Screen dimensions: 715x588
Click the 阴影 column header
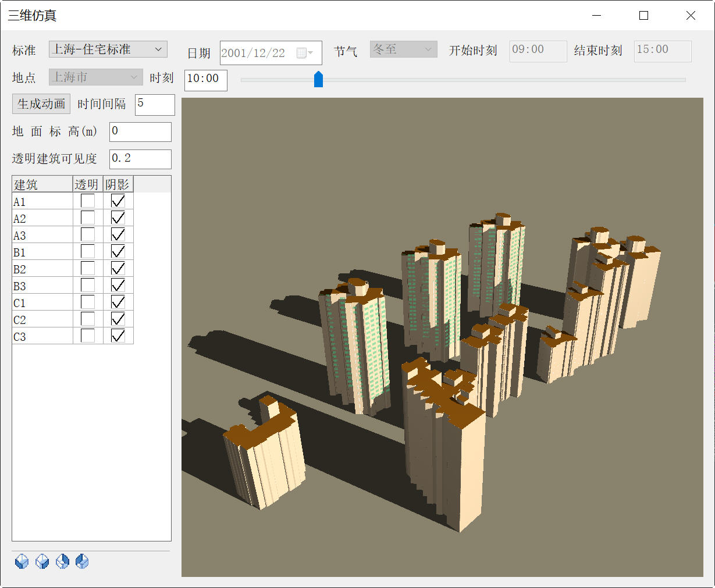click(x=118, y=184)
